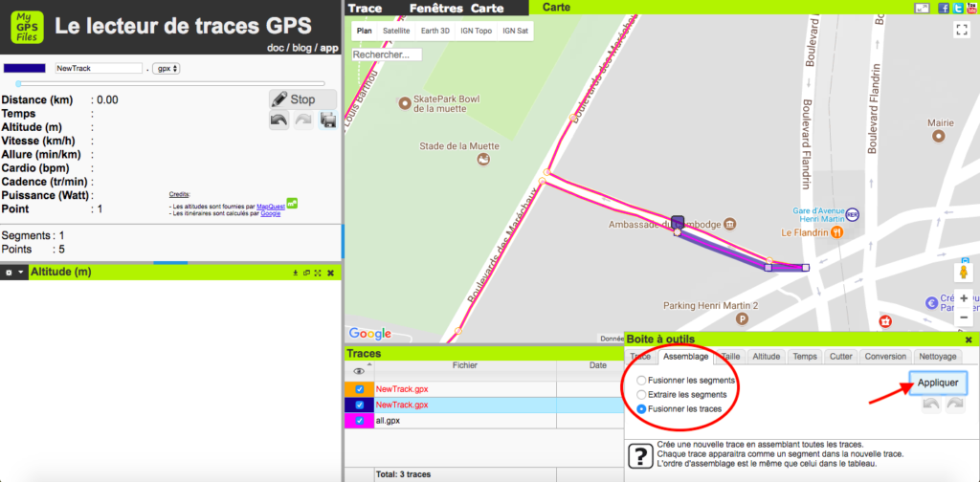Open the Cutter tab
This screenshot has height=482, width=980.
pos(840,357)
